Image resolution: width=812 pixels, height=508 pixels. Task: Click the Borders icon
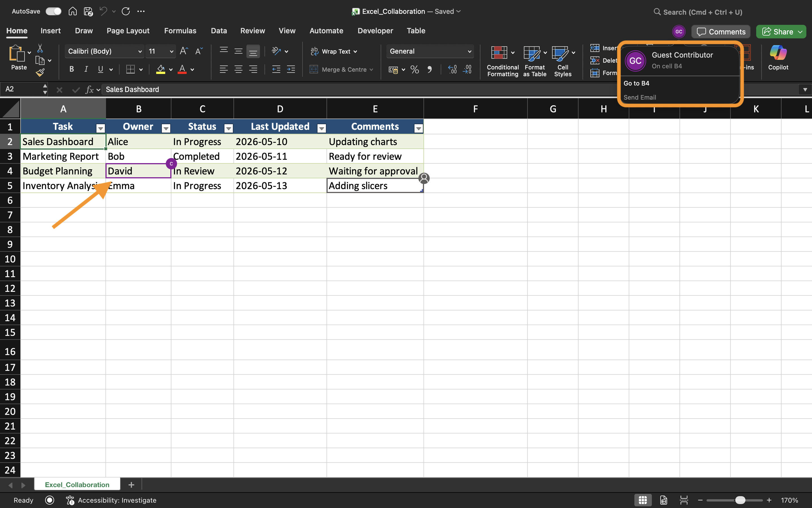coord(130,69)
